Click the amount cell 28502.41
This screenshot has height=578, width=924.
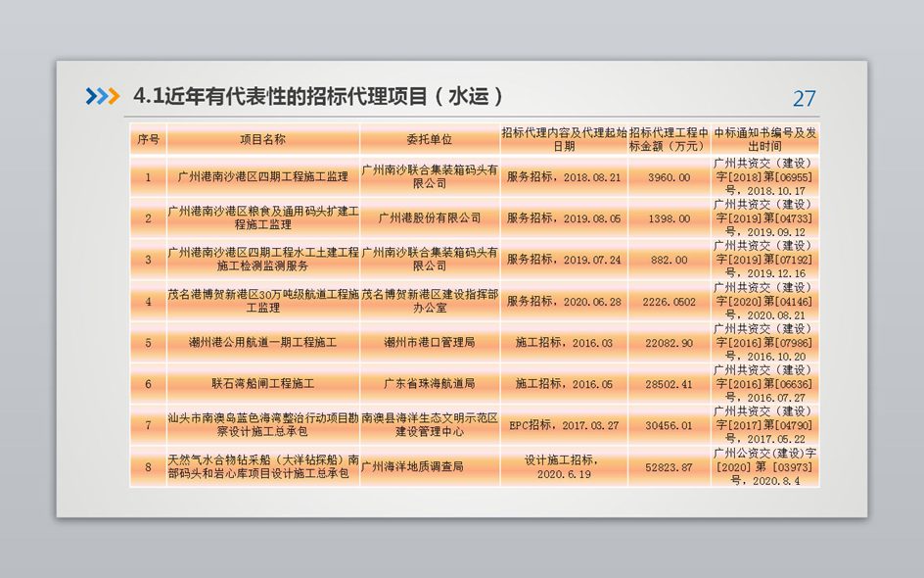pos(669,384)
